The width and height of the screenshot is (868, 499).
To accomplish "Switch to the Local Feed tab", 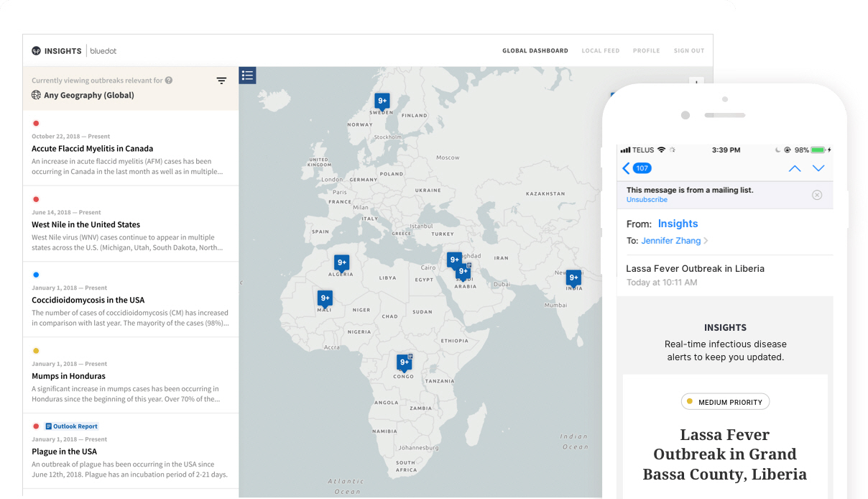I will 600,51.
